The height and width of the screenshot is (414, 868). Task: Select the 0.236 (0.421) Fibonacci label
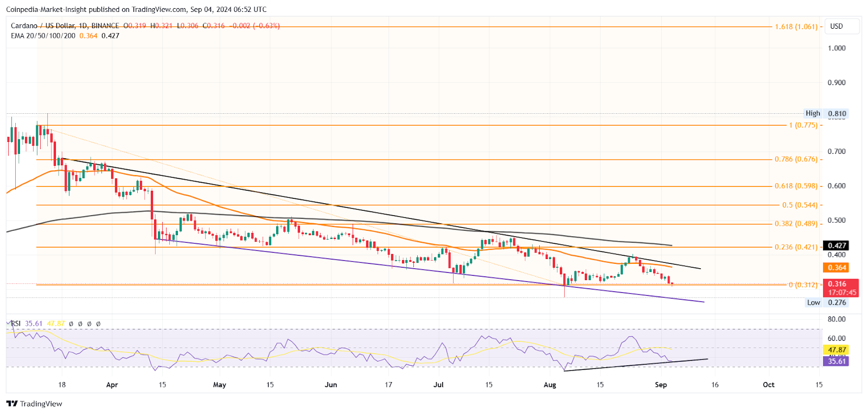point(796,247)
